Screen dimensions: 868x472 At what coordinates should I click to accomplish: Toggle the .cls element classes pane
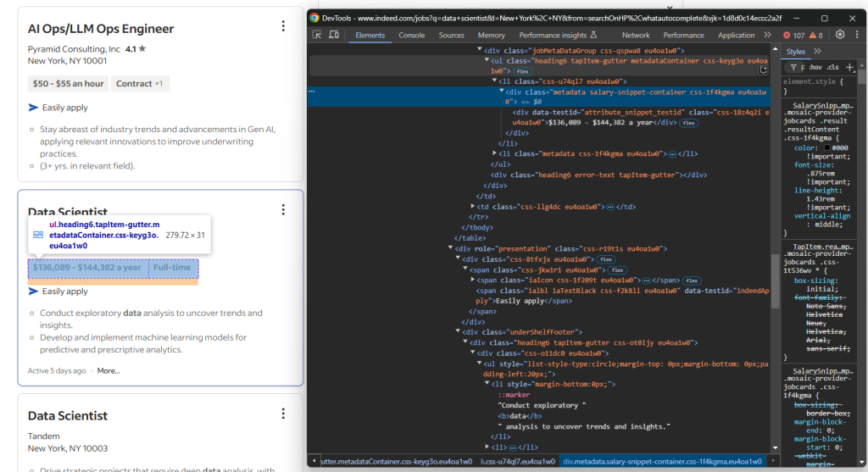(x=832, y=68)
